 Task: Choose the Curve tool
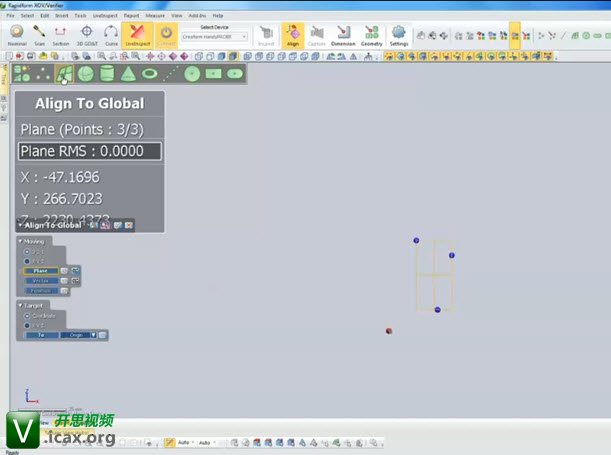111,35
